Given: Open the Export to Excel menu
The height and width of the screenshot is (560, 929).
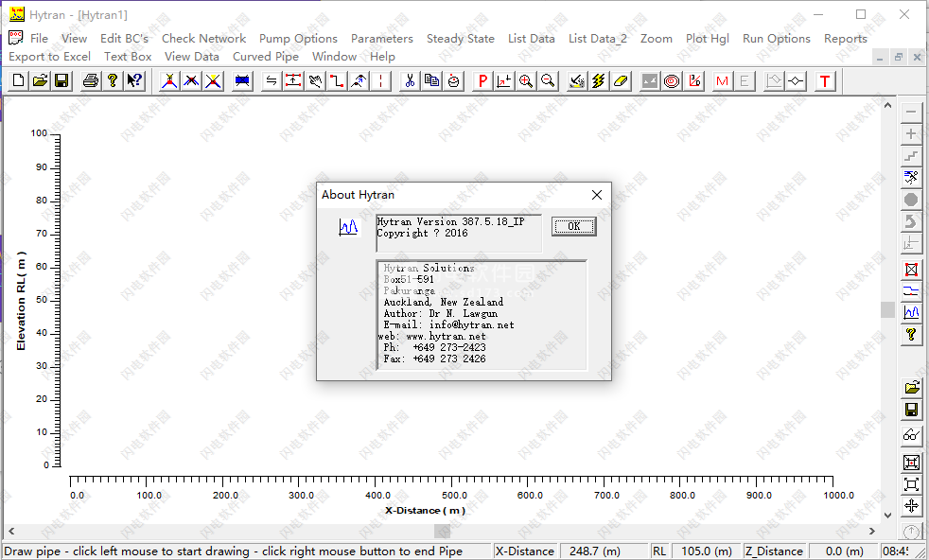Looking at the screenshot, I should 50,57.
